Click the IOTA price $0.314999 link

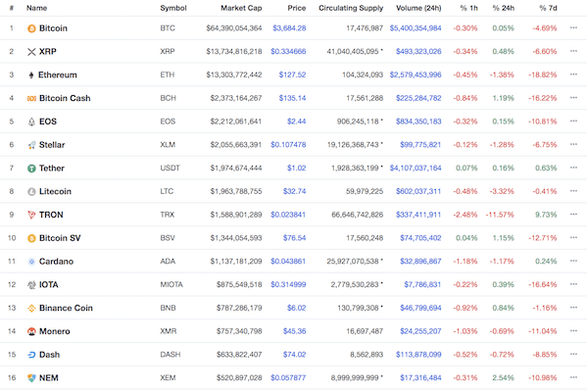[288, 285]
